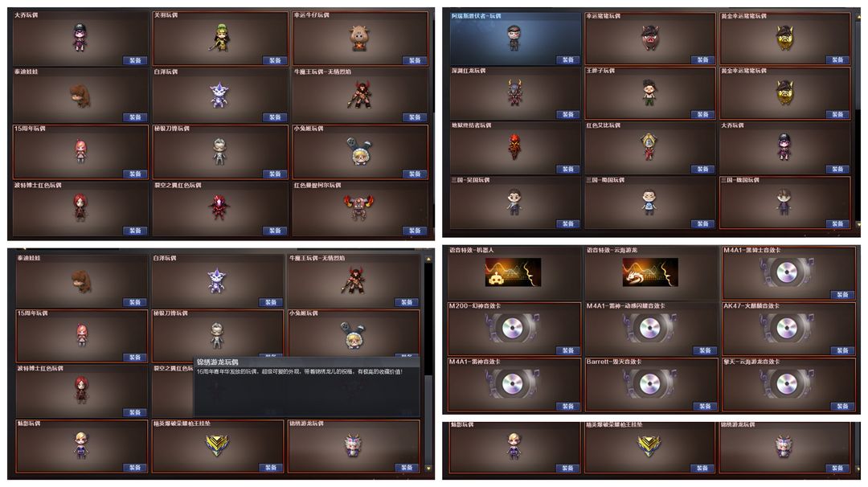Equip the 擎天-云海游龙音效卡 sound card
868x487 pixels.
pyautogui.click(x=842, y=406)
